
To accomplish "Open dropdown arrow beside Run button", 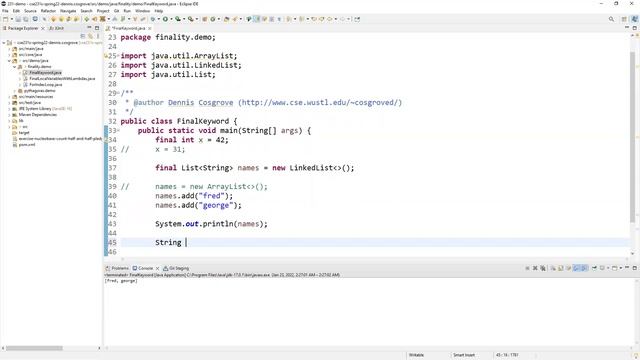I will pyautogui.click(x=171, y=19).
